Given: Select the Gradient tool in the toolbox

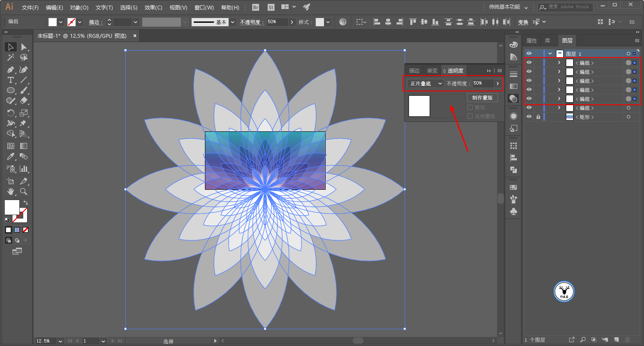Looking at the screenshot, I should tap(24, 146).
